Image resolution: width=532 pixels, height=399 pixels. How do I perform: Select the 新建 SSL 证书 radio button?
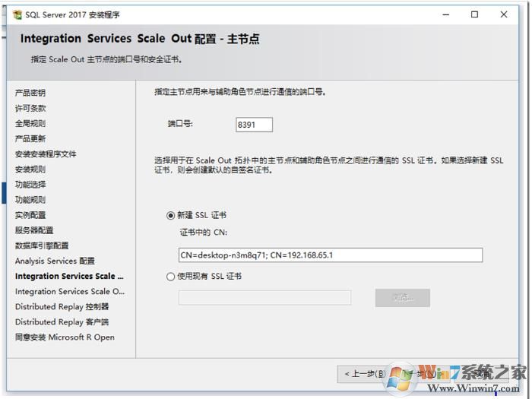[171, 215]
